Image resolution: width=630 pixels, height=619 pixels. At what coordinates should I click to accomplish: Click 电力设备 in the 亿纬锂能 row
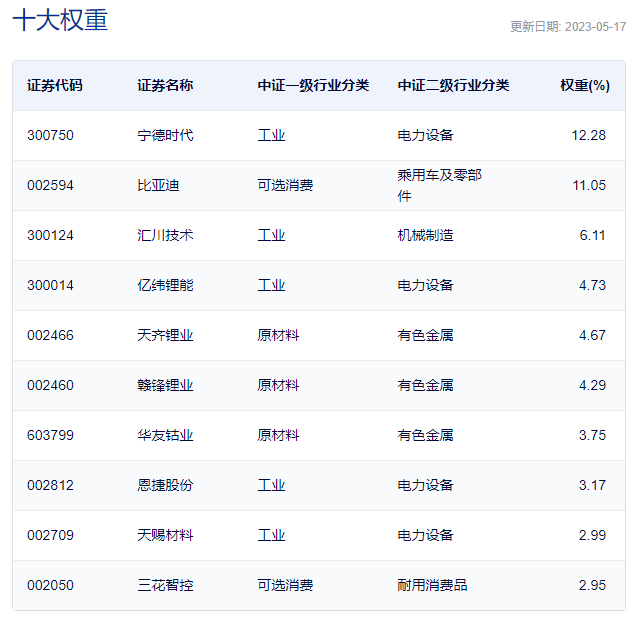tap(425, 286)
